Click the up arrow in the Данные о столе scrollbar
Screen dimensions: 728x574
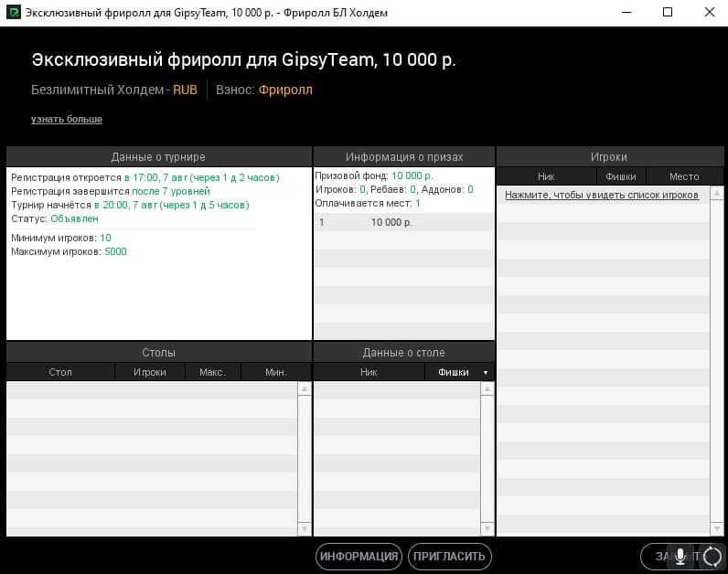click(487, 388)
